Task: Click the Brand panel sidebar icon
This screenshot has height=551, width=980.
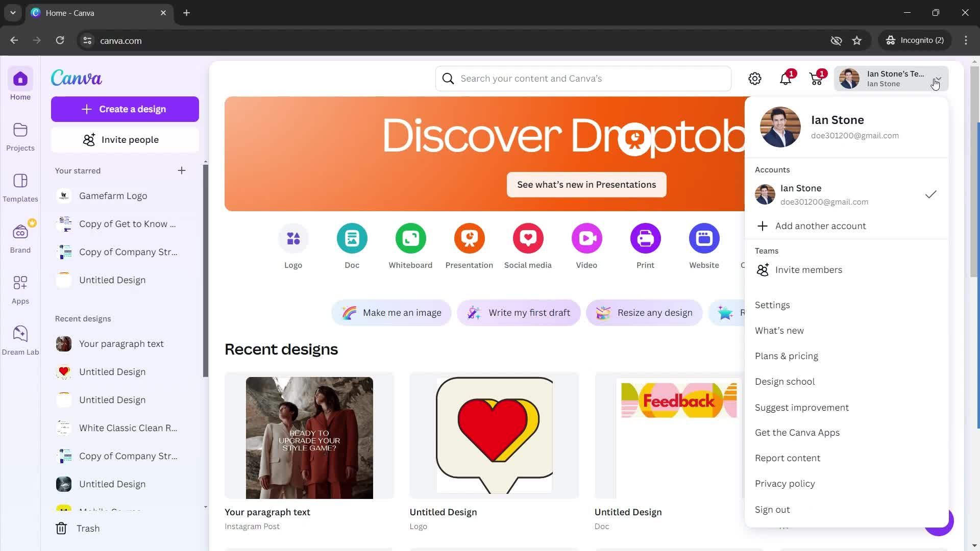Action: 20,232
